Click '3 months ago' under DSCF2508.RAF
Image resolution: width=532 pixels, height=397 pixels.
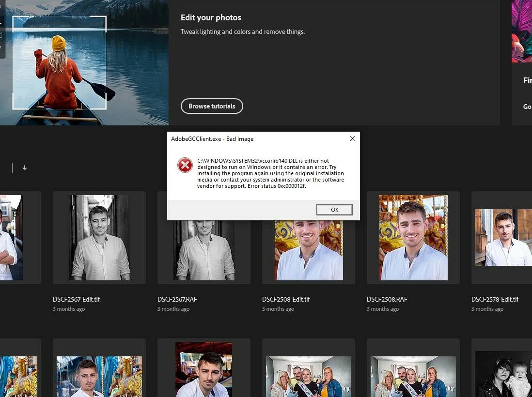[x=383, y=309]
